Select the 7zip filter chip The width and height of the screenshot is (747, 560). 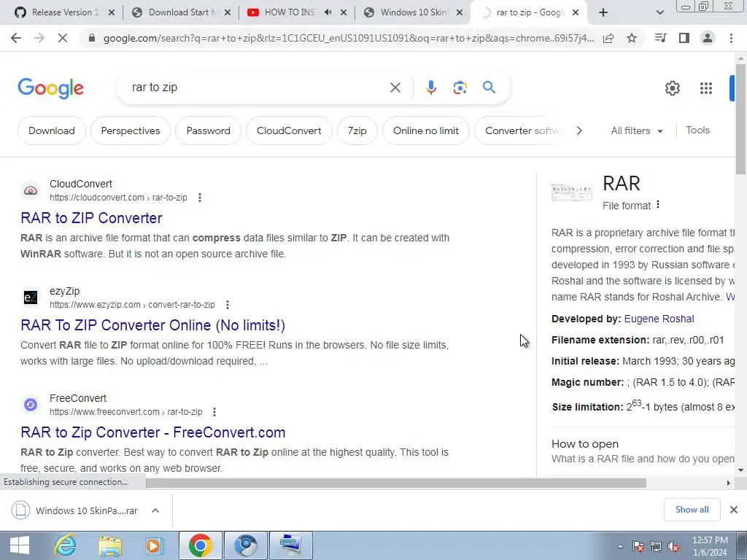pos(357,131)
